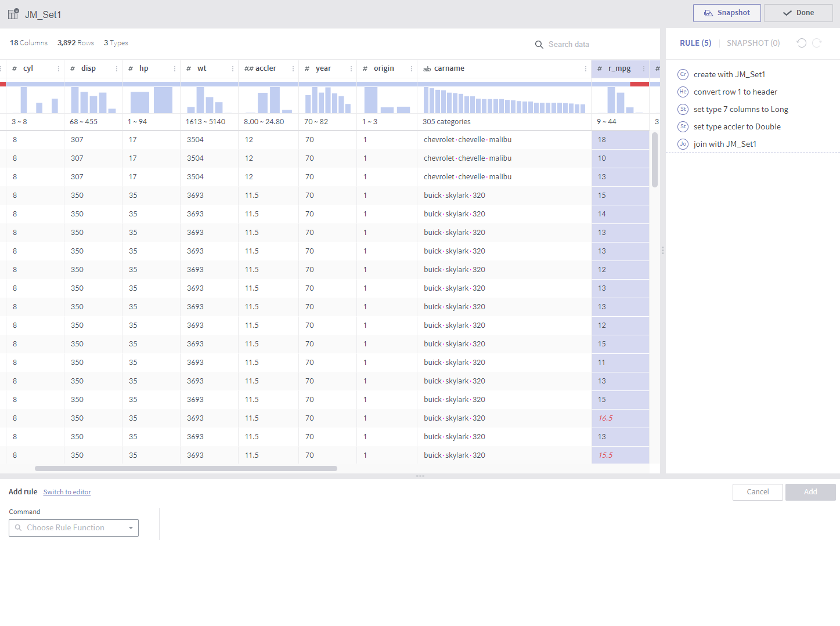Open the accler column options menu

(293, 68)
